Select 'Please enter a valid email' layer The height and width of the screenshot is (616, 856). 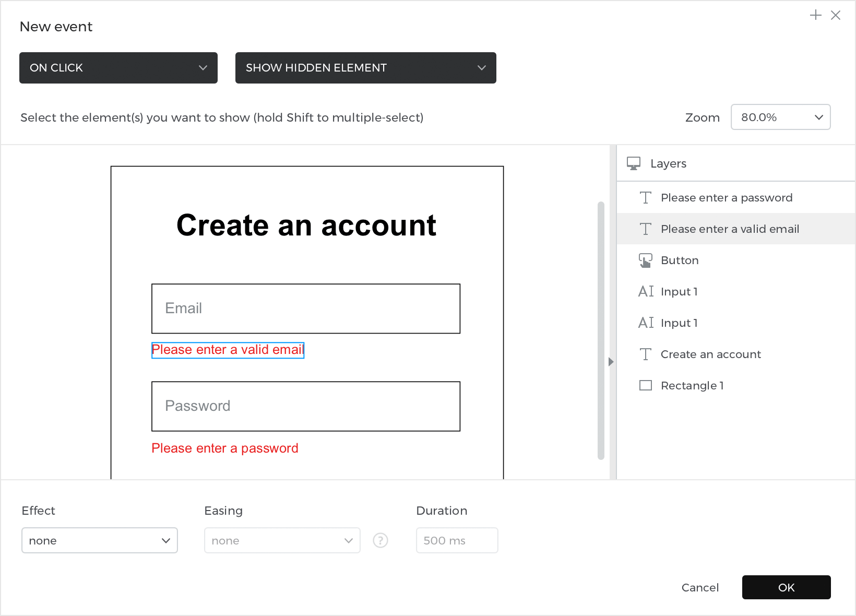(x=736, y=229)
